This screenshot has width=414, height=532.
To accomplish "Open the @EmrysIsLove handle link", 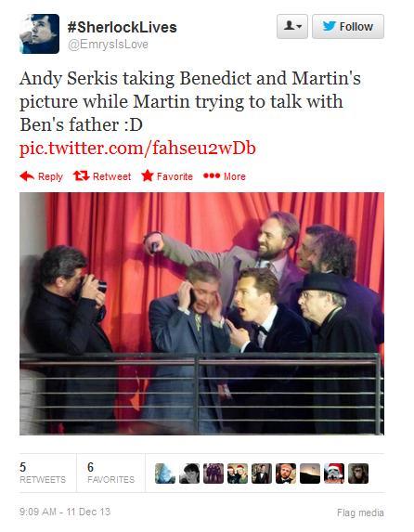I will 108,45.
